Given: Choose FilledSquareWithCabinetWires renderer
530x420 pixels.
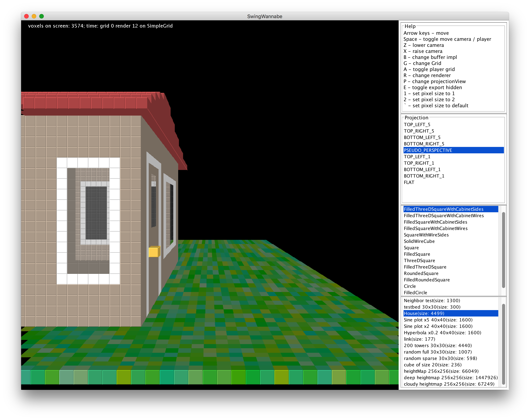Looking at the screenshot, I should coord(451,228).
